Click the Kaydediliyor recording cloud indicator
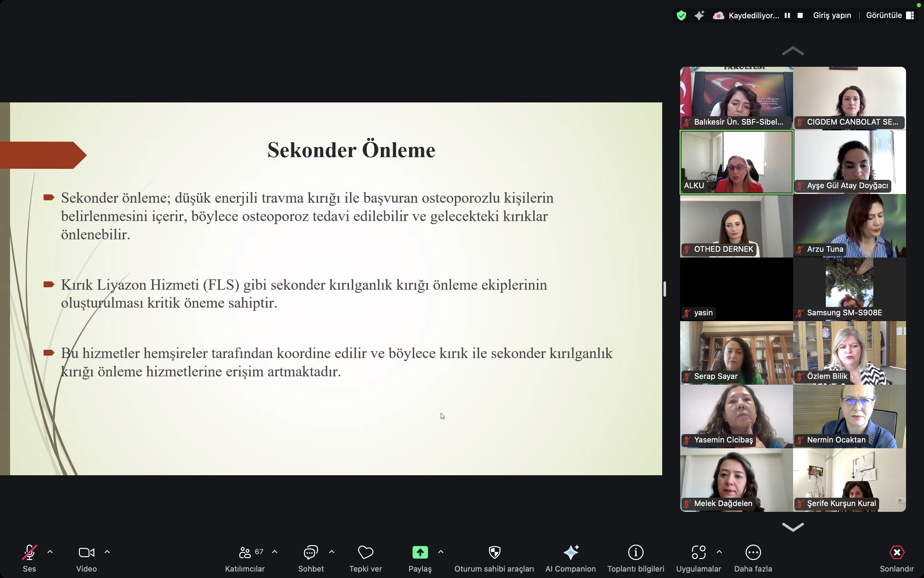 pyautogui.click(x=719, y=16)
